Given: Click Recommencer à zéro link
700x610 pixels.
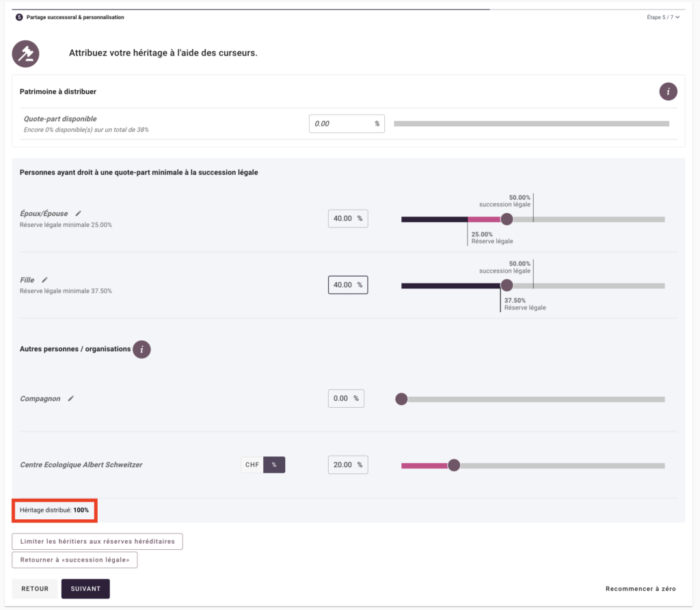Looking at the screenshot, I should click(641, 589).
